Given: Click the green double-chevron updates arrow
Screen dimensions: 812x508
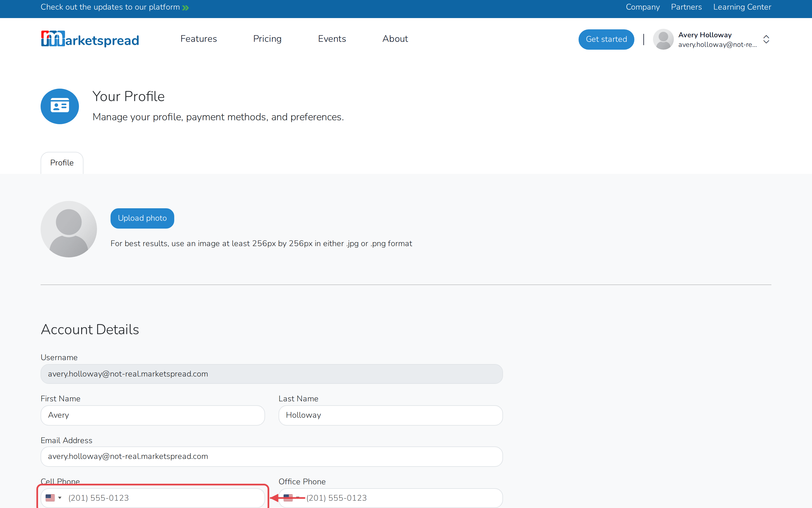Looking at the screenshot, I should pos(186,8).
